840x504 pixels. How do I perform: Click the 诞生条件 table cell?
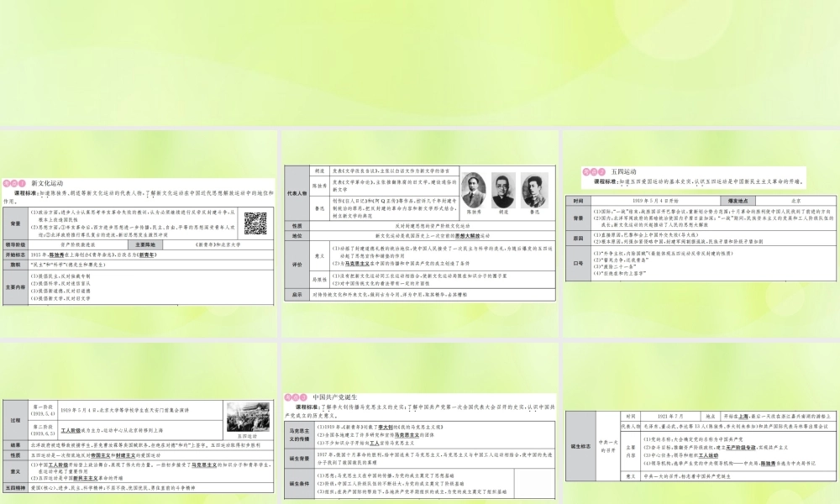pyautogui.click(x=299, y=484)
